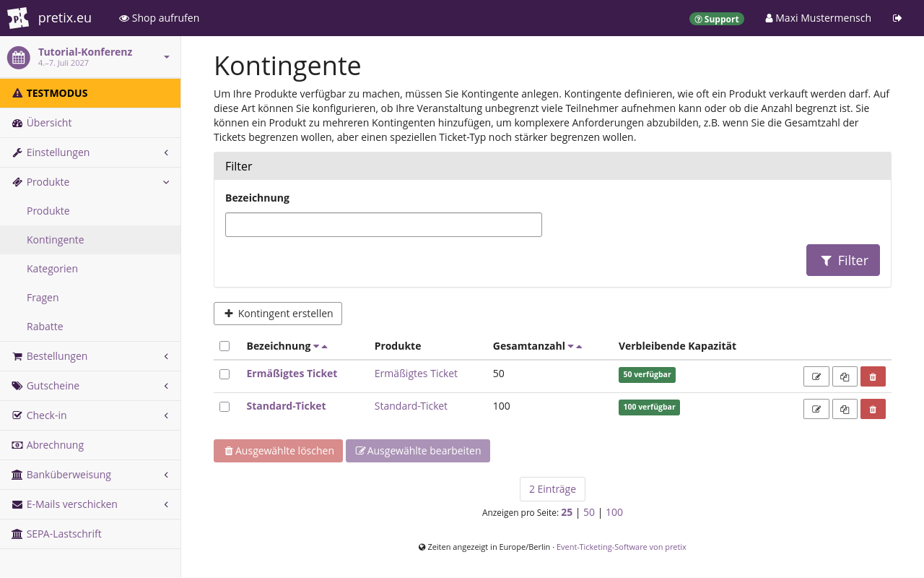Toggle the select-all checkbox in table header

coord(225,346)
